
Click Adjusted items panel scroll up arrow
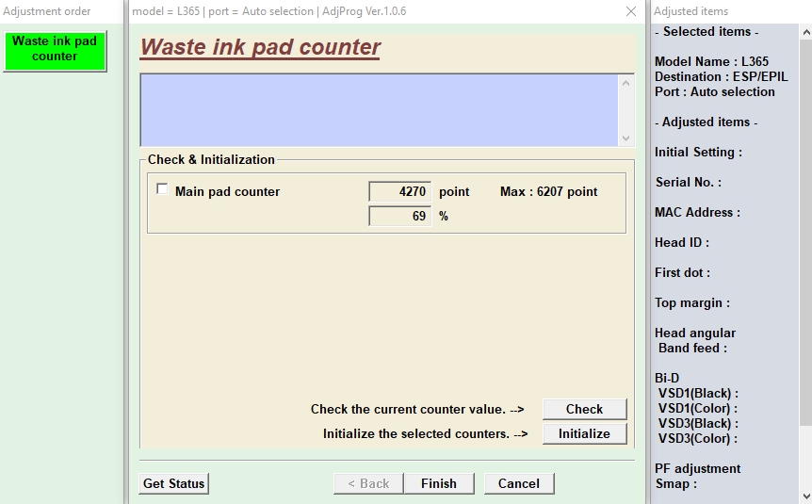(x=805, y=33)
